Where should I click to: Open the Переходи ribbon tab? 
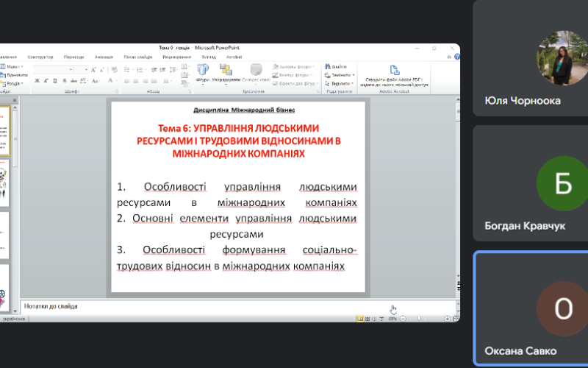pos(74,57)
